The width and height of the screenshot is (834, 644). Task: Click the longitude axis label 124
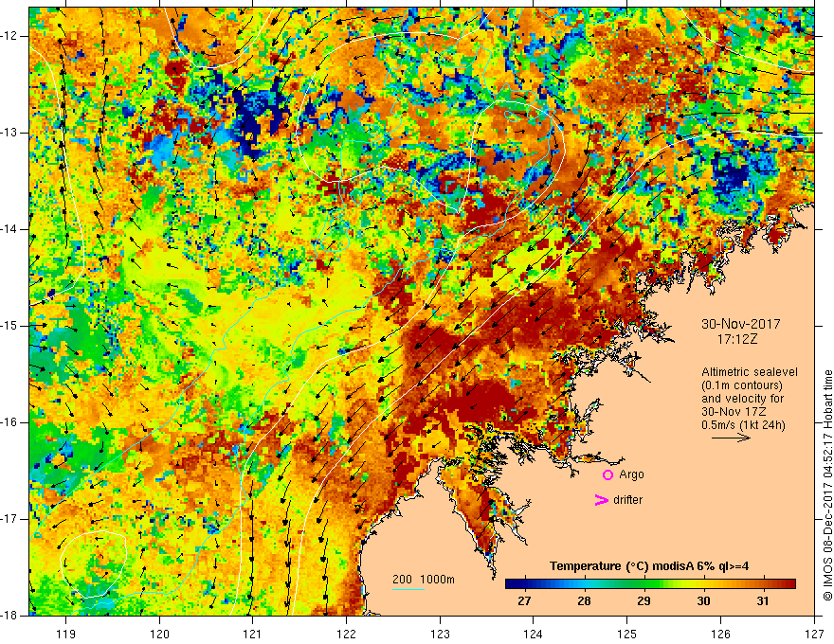(533, 634)
